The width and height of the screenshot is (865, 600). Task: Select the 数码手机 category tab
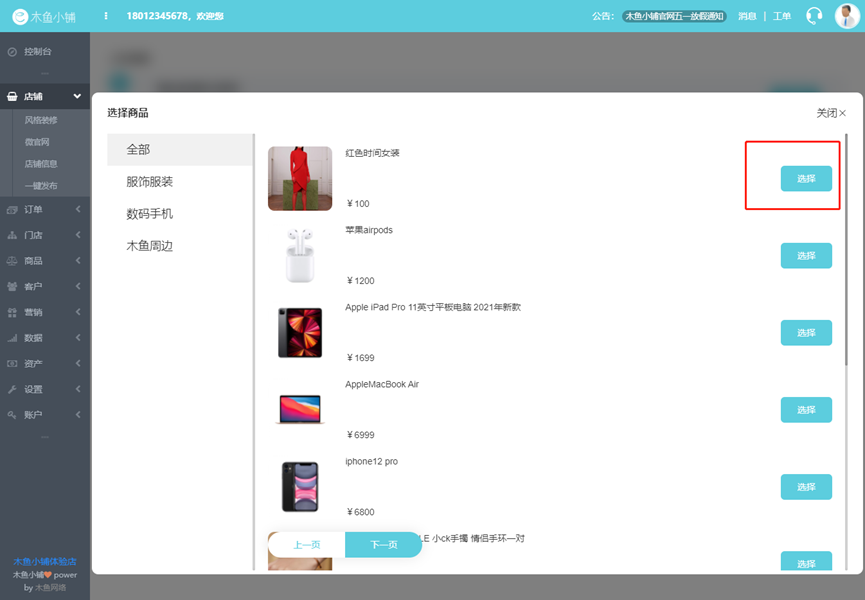180,213
